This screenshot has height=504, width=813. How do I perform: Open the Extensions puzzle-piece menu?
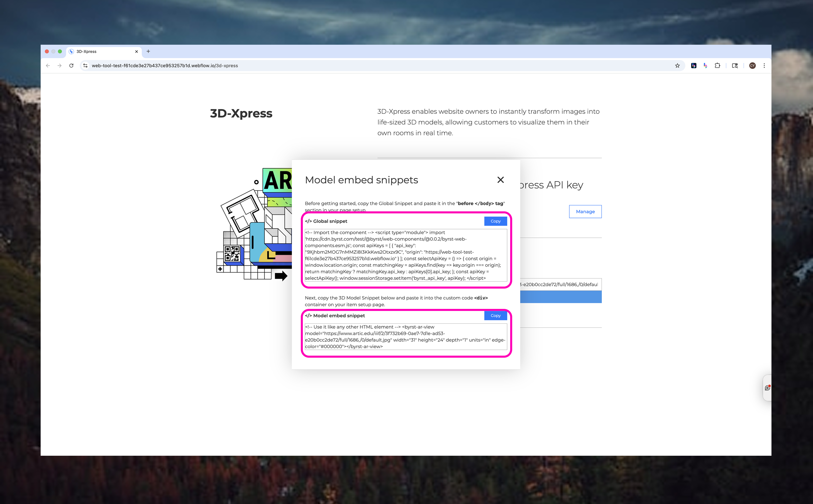click(717, 66)
